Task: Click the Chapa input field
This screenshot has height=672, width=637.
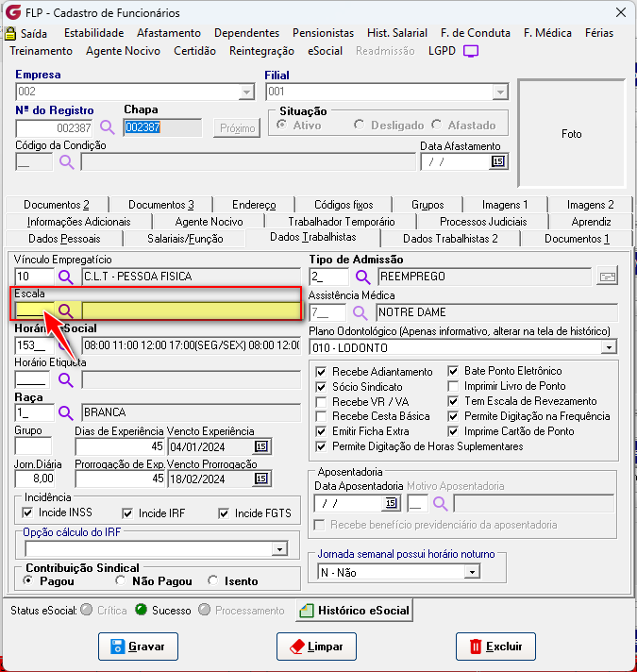Action: point(162,127)
